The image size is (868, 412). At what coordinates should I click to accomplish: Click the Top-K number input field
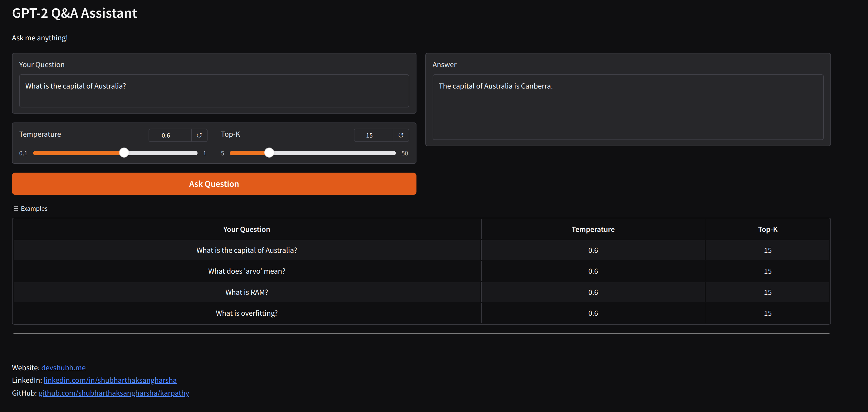(x=373, y=135)
